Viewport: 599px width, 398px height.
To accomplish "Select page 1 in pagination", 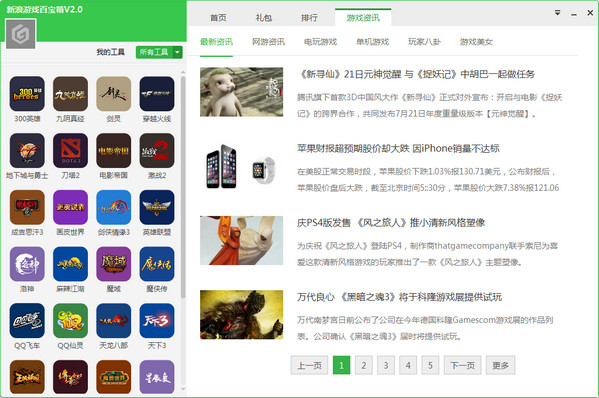I will pyautogui.click(x=342, y=366).
